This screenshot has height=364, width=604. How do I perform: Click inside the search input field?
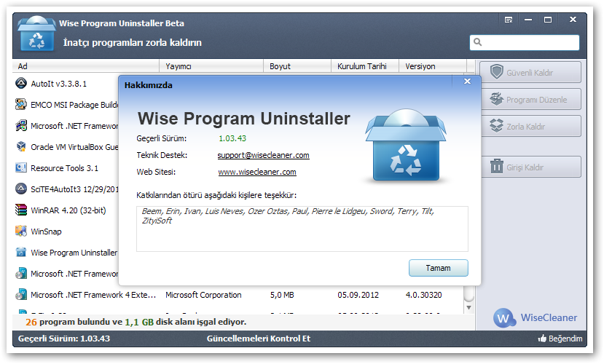pos(529,43)
